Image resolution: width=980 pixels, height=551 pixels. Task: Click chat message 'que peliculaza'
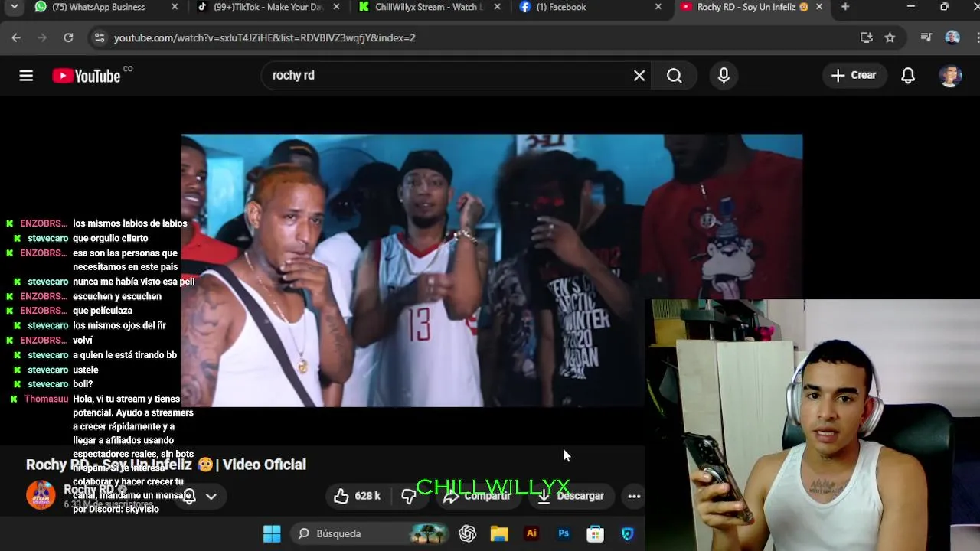(103, 311)
